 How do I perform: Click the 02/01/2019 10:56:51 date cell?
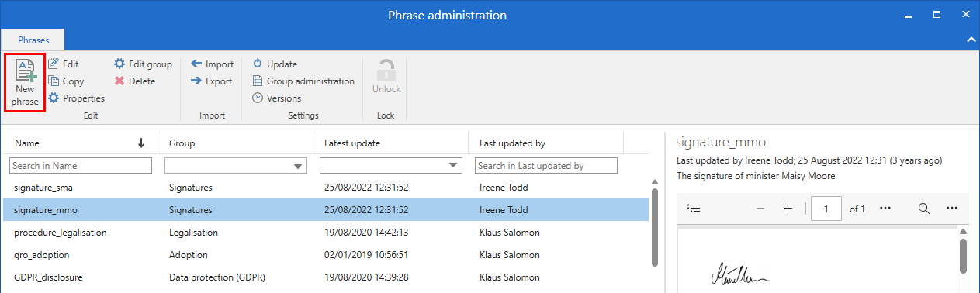pyautogui.click(x=366, y=254)
